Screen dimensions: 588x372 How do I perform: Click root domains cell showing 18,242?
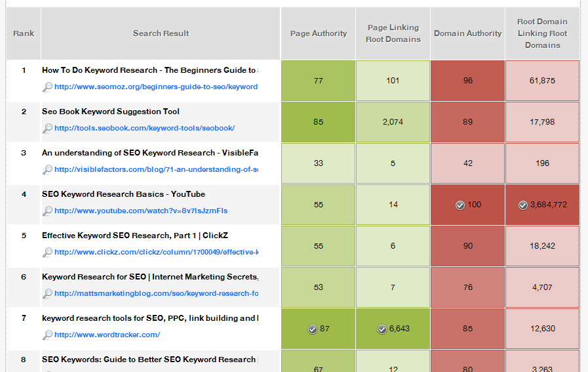pyautogui.click(x=542, y=246)
